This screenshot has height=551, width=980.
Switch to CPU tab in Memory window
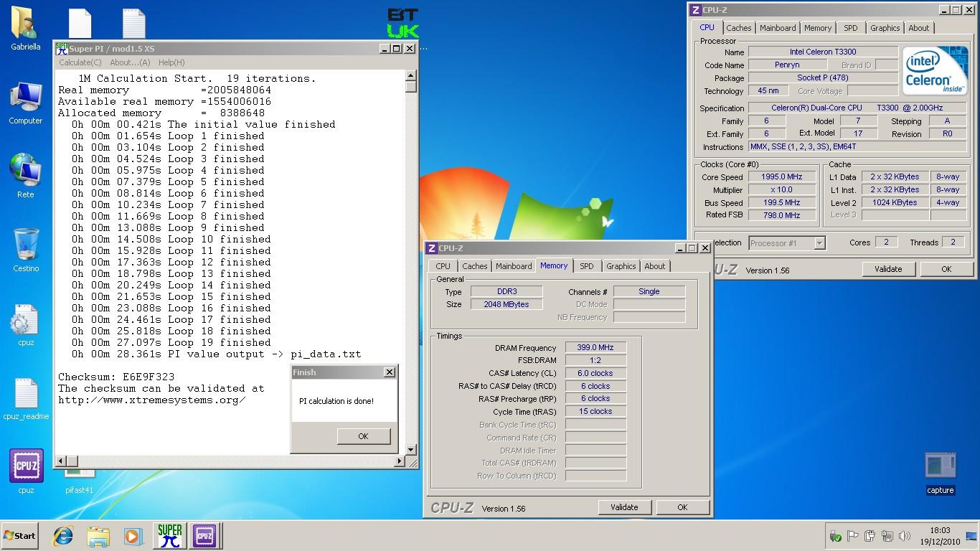pyautogui.click(x=443, y=266)
